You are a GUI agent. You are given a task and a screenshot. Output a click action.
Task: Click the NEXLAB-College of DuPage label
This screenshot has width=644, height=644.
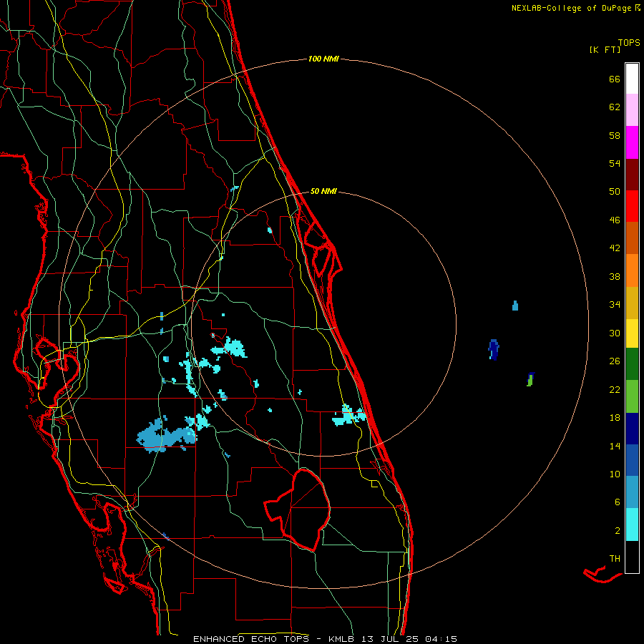click(571, 8)
